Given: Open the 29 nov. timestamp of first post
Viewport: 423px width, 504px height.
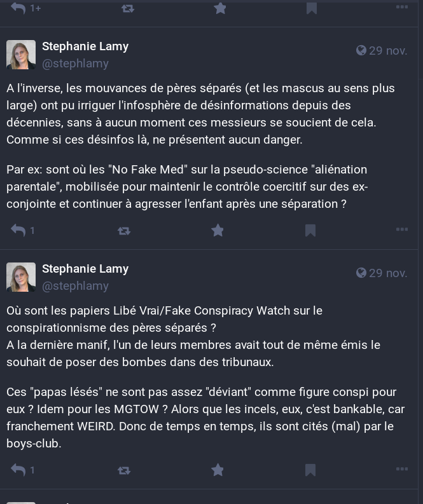Looking at the screenshot, I should [382, 50].
